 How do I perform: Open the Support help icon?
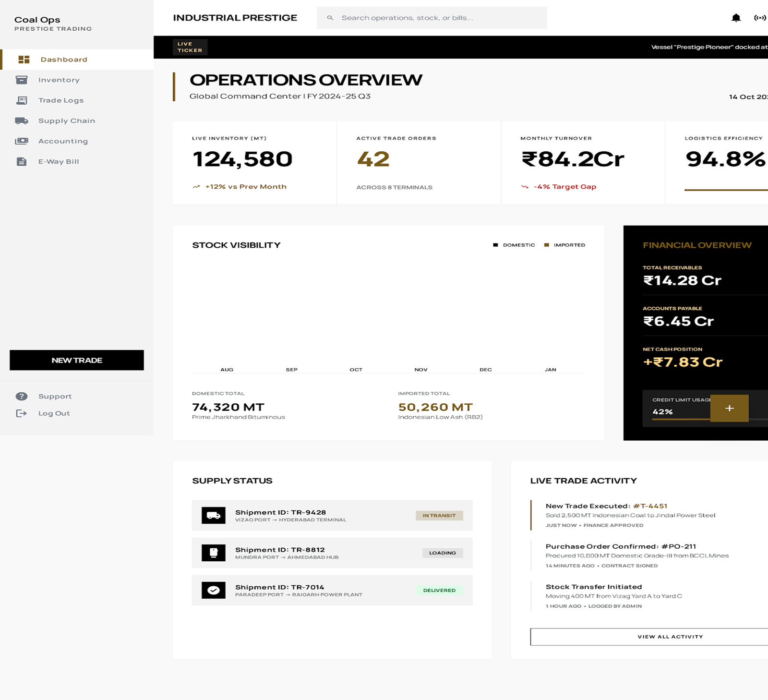pos(22,396)
